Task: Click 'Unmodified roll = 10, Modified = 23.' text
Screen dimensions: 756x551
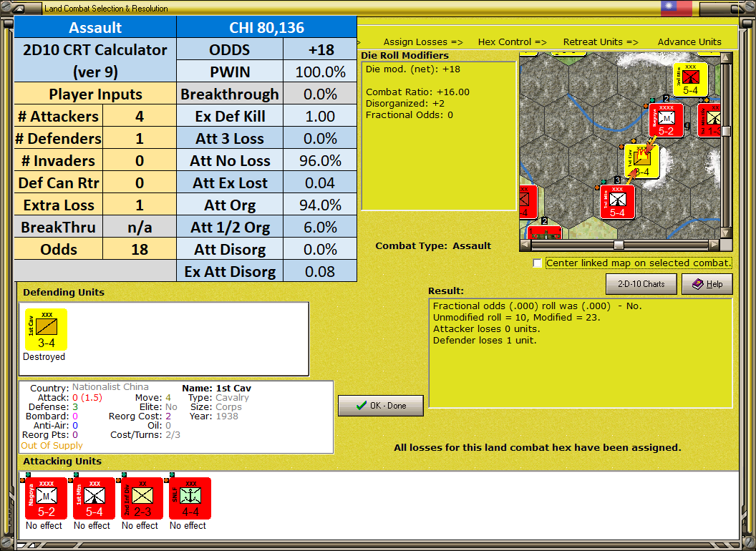Action: coord(516,317)
